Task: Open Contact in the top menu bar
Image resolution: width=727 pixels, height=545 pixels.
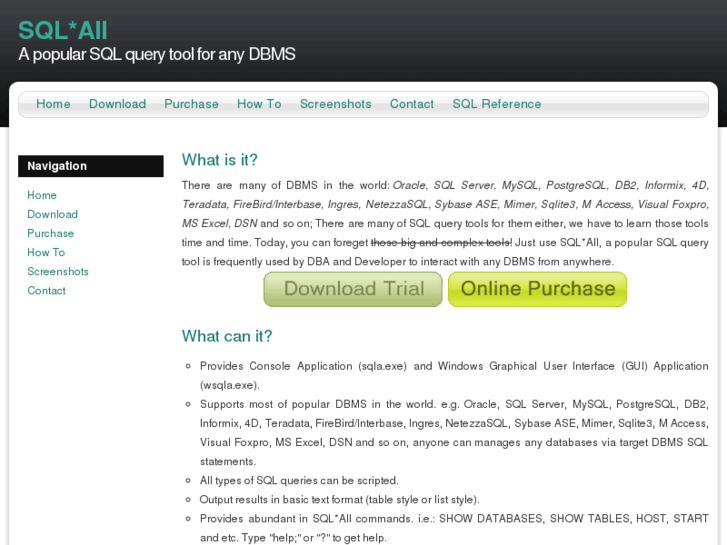Action: click(x=412, y=104)
